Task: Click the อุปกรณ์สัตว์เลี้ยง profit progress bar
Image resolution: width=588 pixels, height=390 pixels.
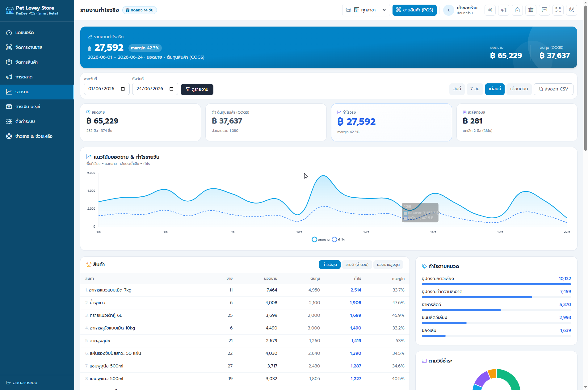Action: point(496,284)
